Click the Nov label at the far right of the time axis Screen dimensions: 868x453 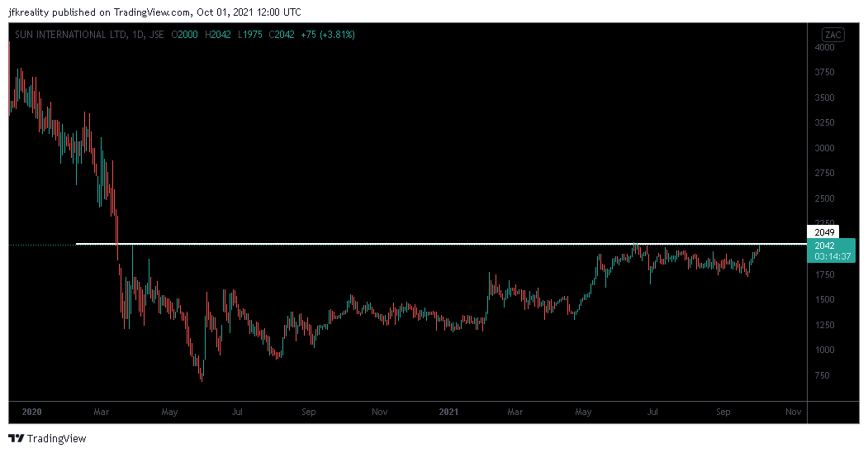click(794, 412)
